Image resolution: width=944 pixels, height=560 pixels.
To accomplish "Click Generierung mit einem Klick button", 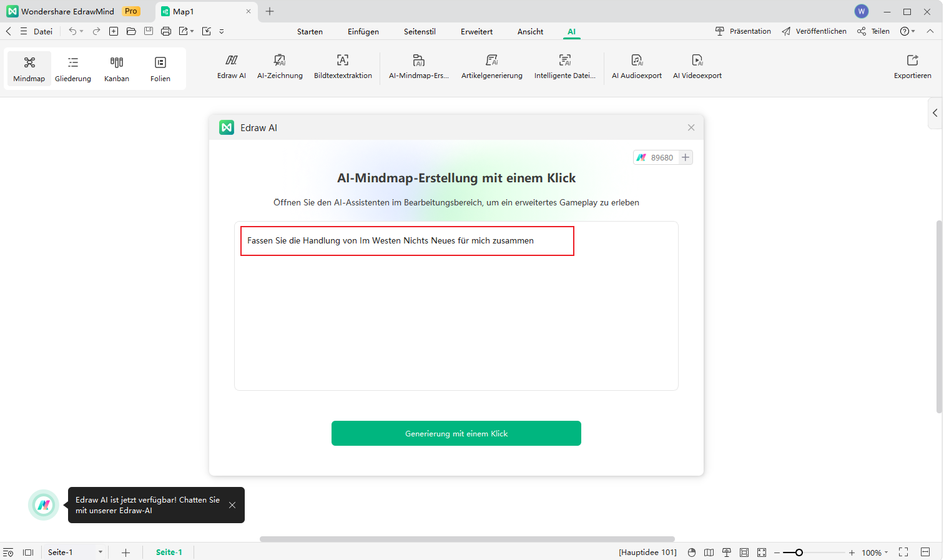I will tap(456, 433).
